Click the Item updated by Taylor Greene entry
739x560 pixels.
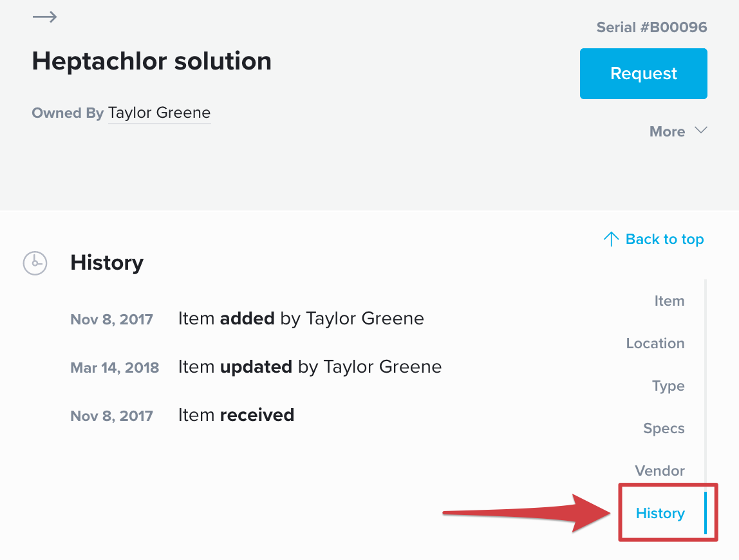310,367
